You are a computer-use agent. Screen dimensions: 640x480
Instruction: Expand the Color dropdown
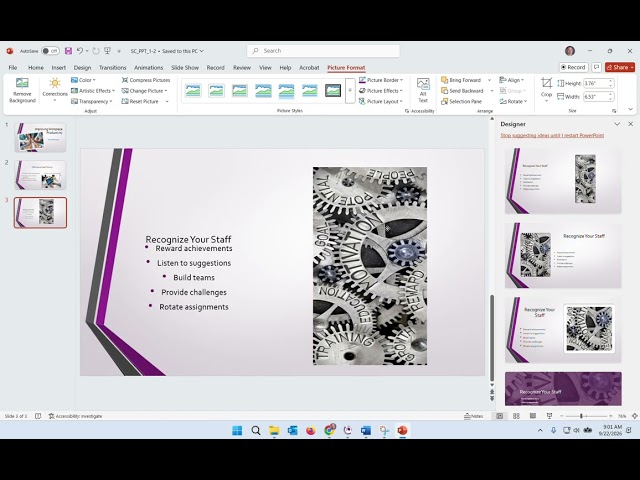pos(83,80)
